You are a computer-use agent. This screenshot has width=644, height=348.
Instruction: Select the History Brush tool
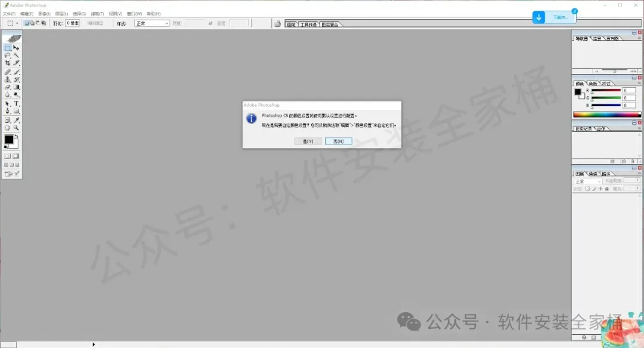tap(16, 79)
